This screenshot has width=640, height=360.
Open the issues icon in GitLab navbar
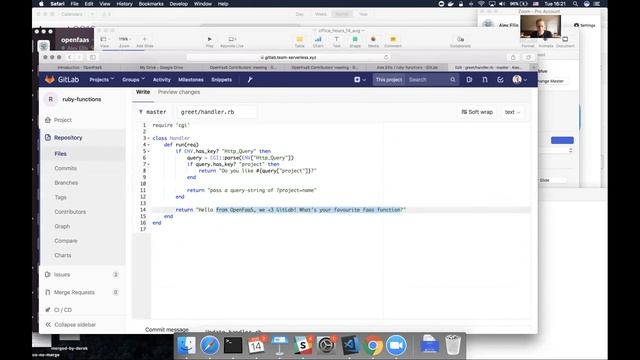click(x=469, y=80)
